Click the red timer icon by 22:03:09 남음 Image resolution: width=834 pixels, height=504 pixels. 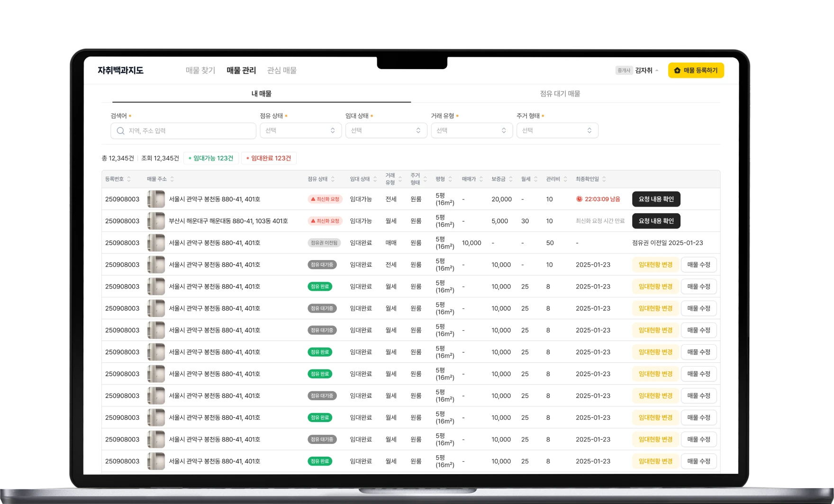tap(579, 199)
